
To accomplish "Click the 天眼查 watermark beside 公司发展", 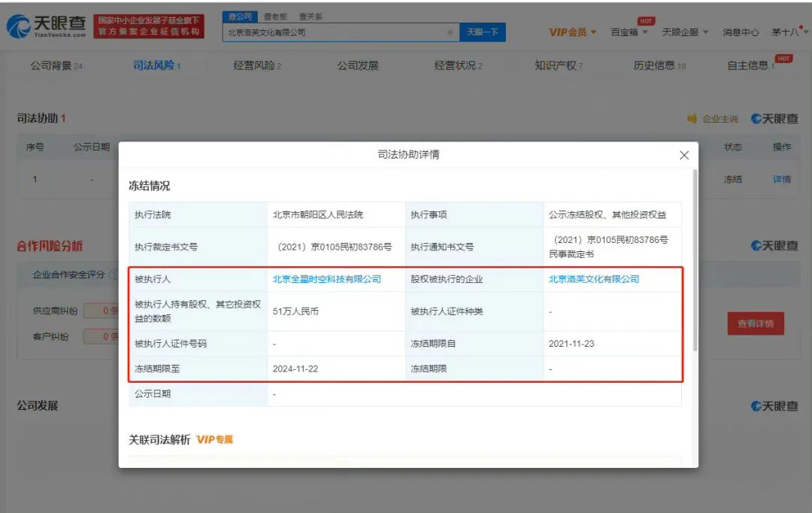I will 774,406.
